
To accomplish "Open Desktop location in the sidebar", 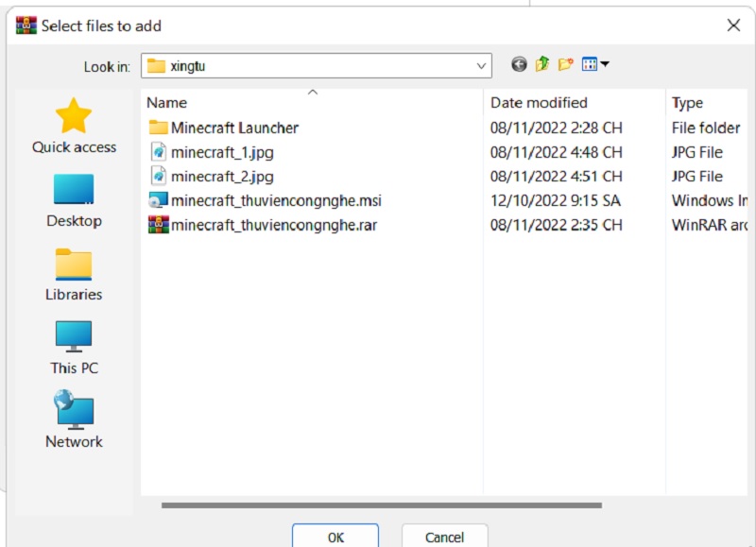I will (74, 201).
